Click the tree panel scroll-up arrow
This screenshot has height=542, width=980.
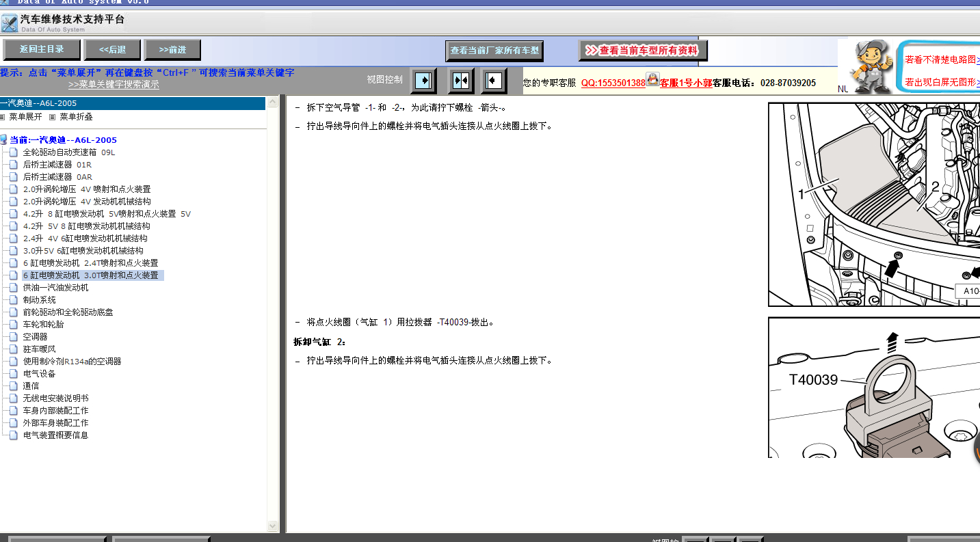273,103
